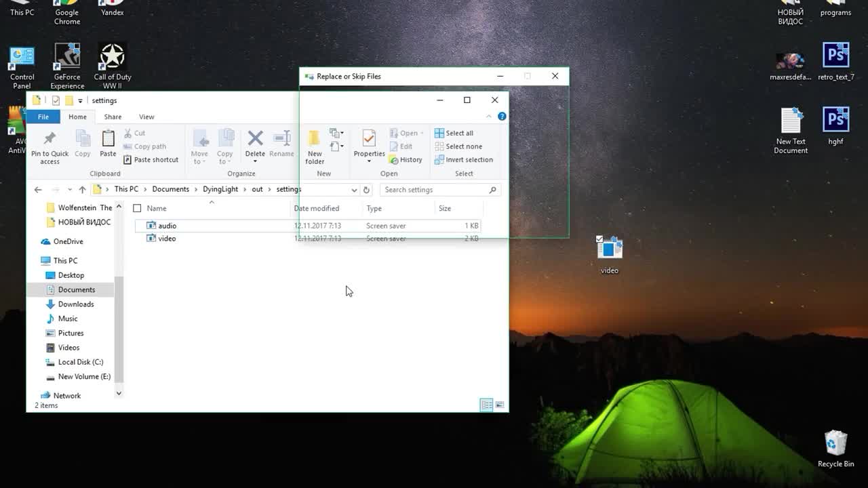868x488 pixels.
Task: Click Invert selection in Select group
Action: point(464,160)
